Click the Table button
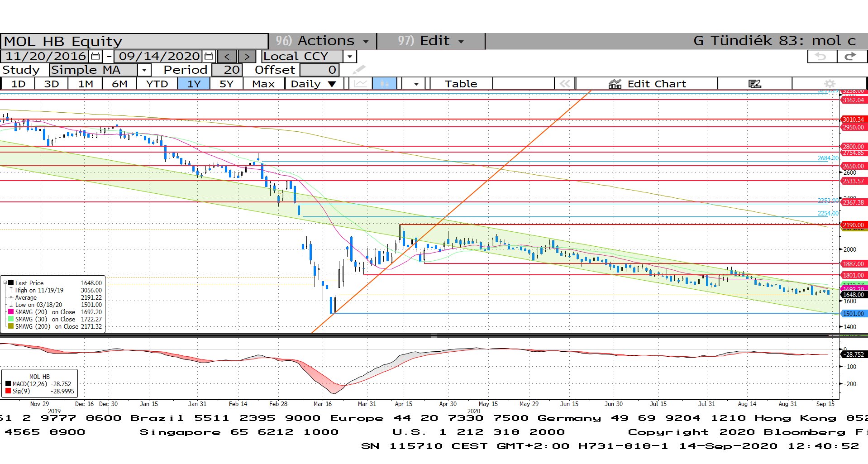 click(x=461, y=84)
